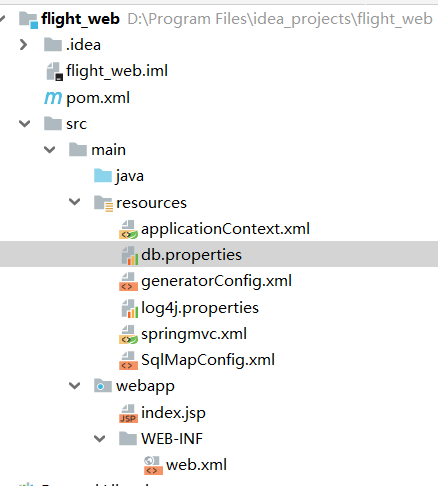
Task: Click the XML icon of SqlMapConfig.xml
Action: (x=128, y=361)
